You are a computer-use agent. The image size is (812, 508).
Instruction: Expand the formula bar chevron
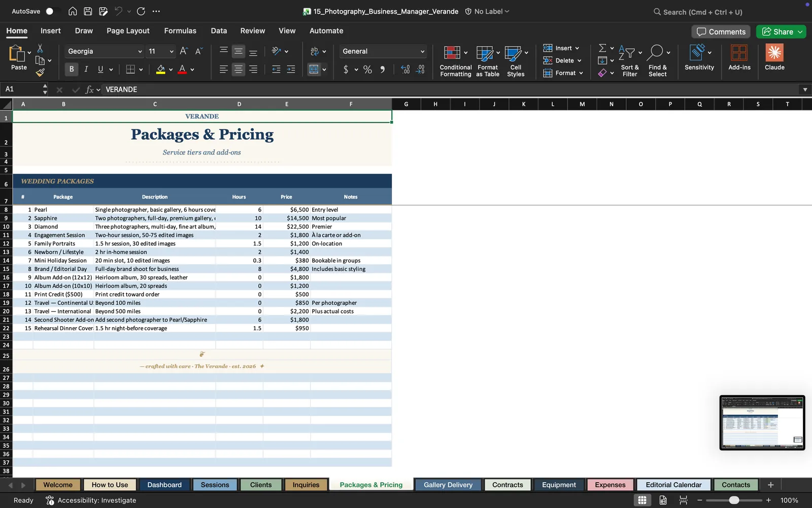click(805, 89)
